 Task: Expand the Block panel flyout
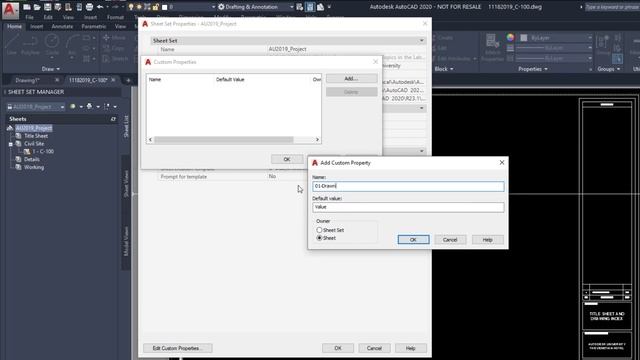point(444,69)
